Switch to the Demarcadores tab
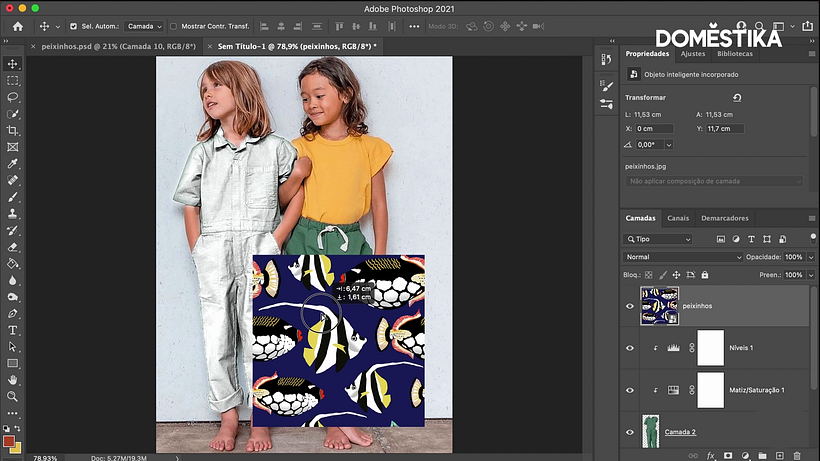Screen dimensions: 820x461 [x=724, y=218]
